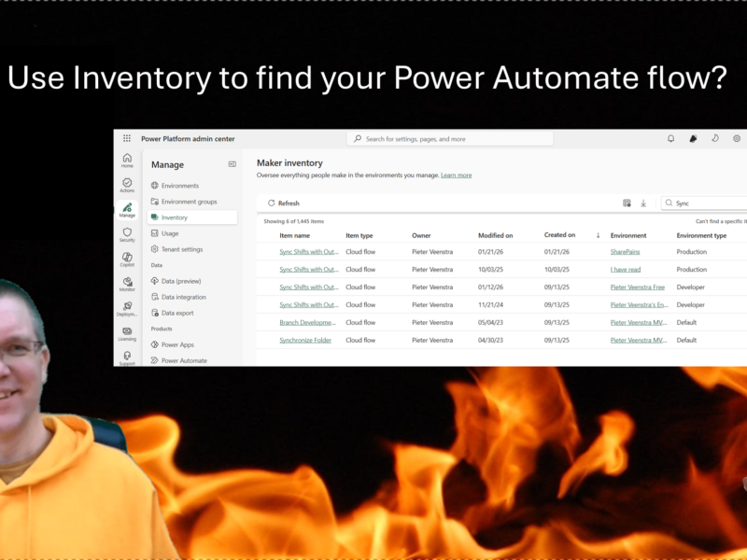Viewport: 747px width, 560px height.
Task: Sort by Owner column header
Action: [x=421, y=235]
